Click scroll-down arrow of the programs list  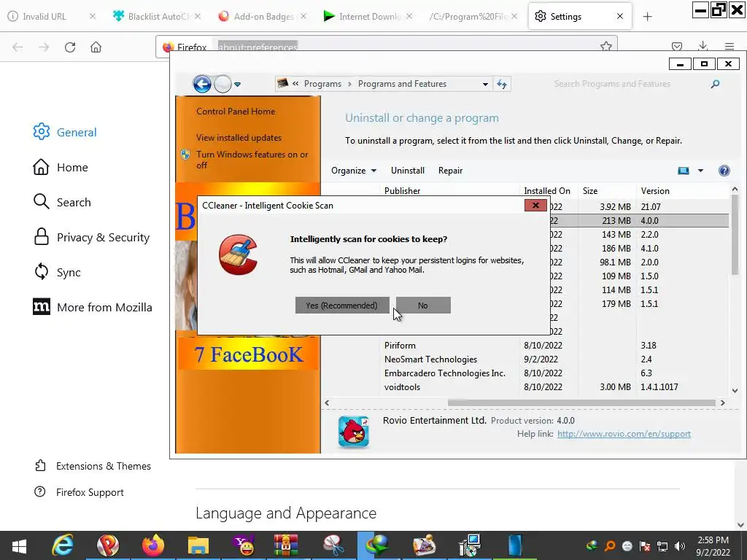click(x=735, y=391)
